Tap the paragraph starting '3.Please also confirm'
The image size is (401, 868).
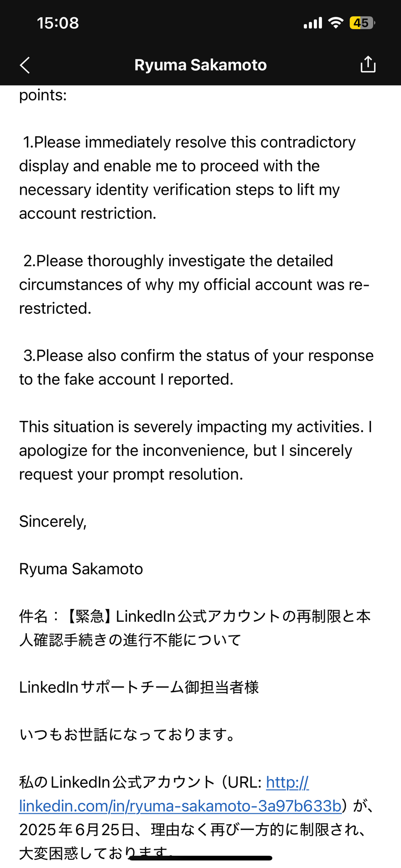(x=195, y=367)
